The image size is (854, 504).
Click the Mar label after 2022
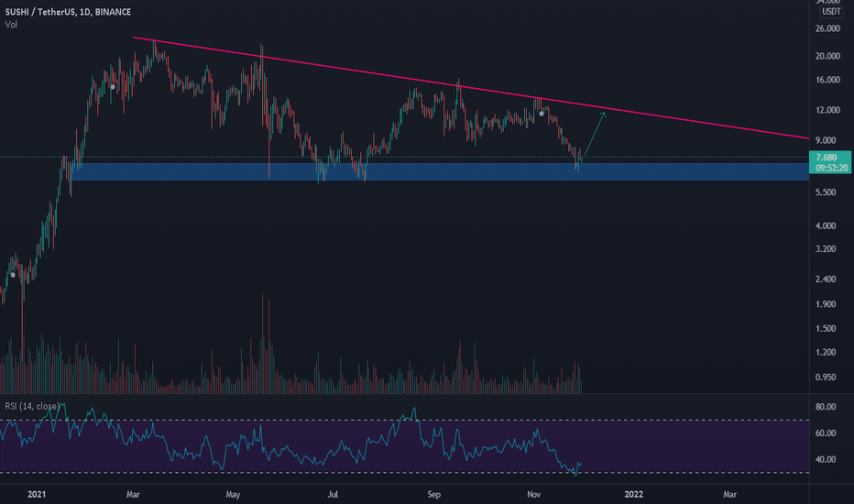click(x=729, y=495)
